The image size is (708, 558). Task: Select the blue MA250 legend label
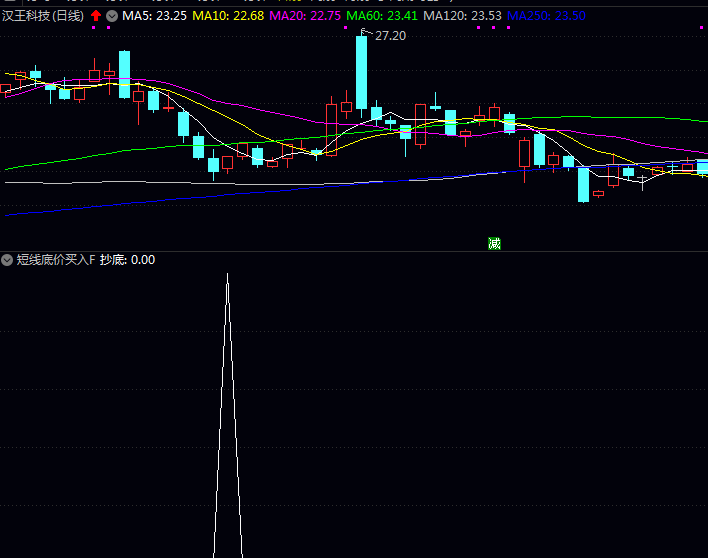tap(546, 16)
